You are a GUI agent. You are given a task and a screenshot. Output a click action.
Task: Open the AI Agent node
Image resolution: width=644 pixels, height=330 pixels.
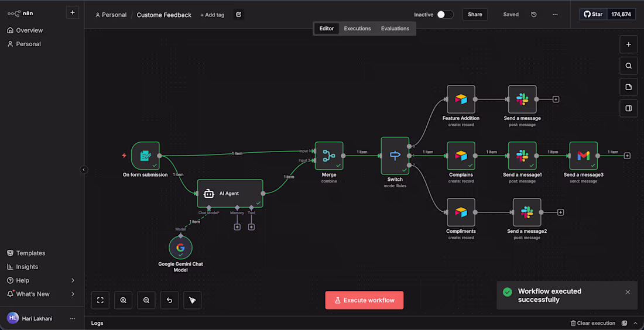tap(230, 193)
